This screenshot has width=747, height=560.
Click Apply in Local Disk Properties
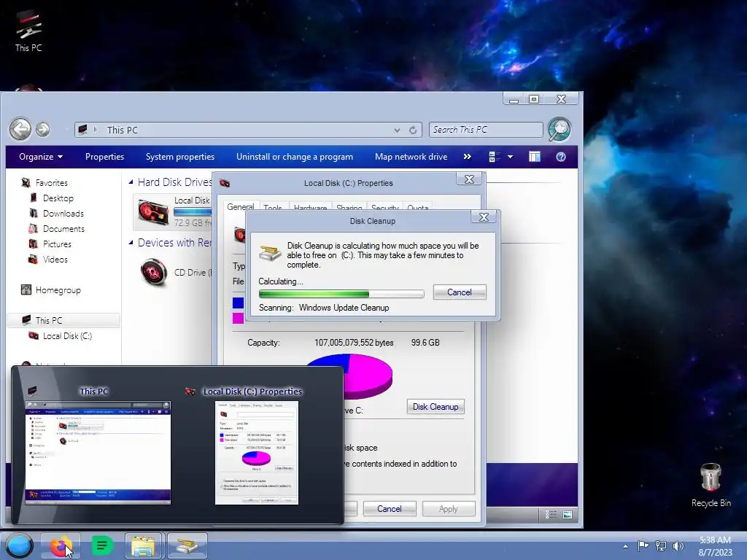(449, 508)
